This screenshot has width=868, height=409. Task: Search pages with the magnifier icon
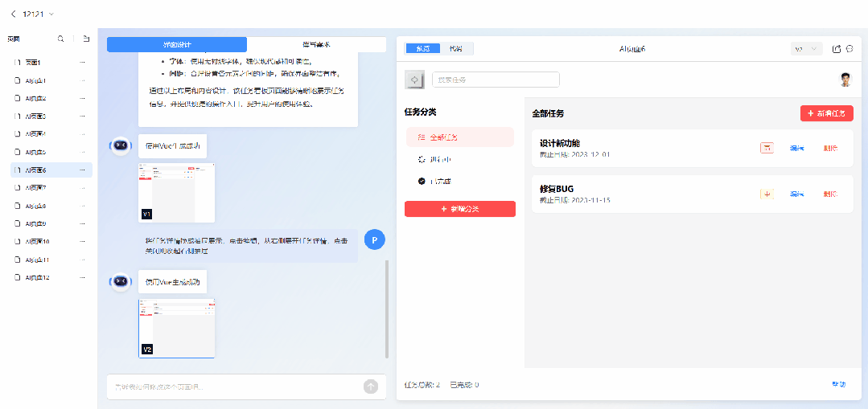(x=61, y=39)
